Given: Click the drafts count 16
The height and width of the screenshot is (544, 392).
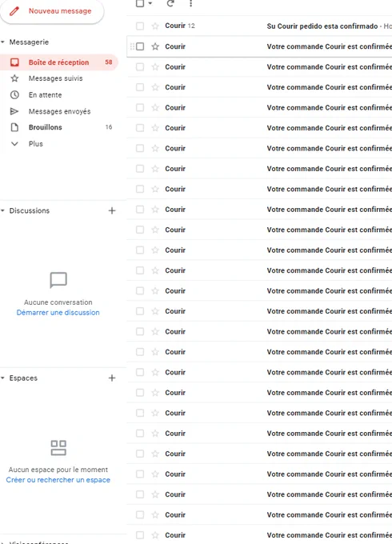Looking at the screenshot, I should pyautogui.click(x=109, y=127).
